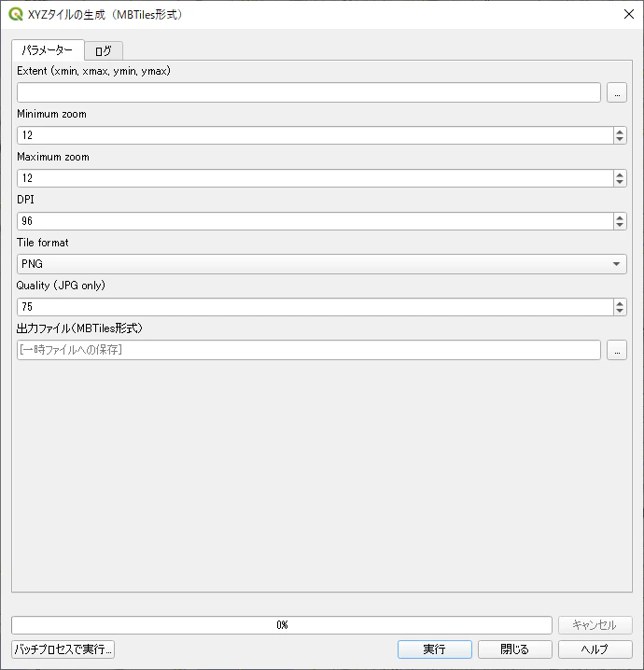Close the dialog with 閉じる button
644x670 pixels.
[515, 649]
